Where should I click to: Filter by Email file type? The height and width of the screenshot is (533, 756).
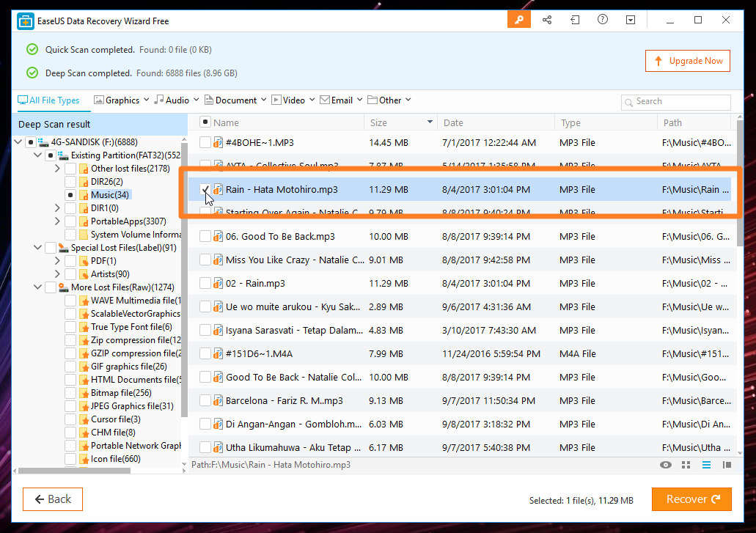pos(337,100)
